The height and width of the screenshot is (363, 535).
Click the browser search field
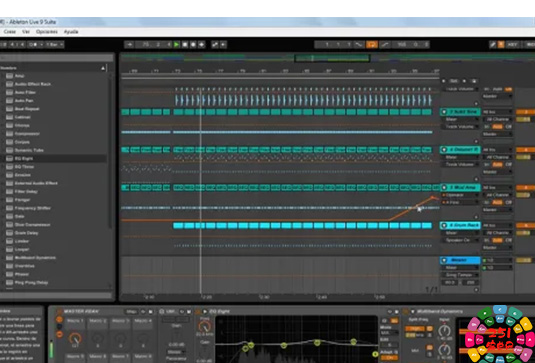point(57,58)
